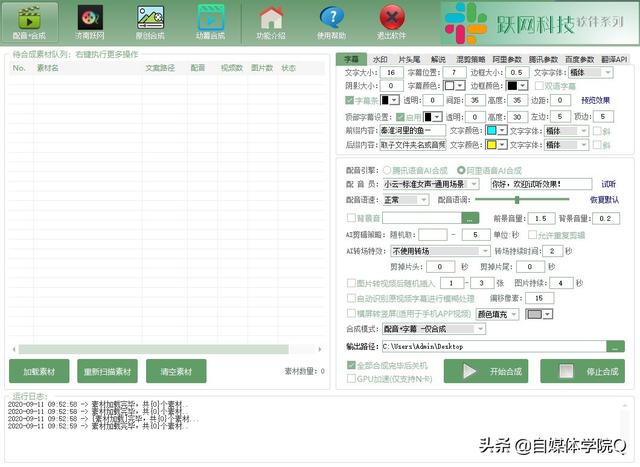Open the 合成模式 dropdown

coord(434,329)
